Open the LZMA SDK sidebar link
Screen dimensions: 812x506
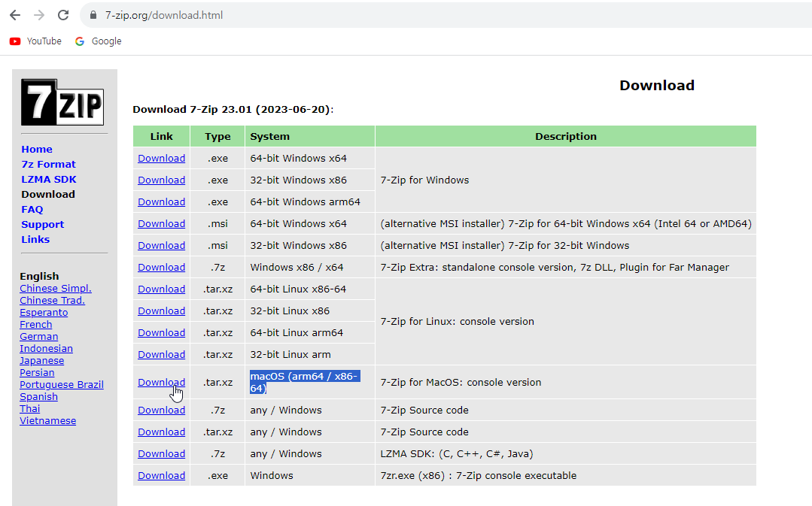[x=49, y=179]
